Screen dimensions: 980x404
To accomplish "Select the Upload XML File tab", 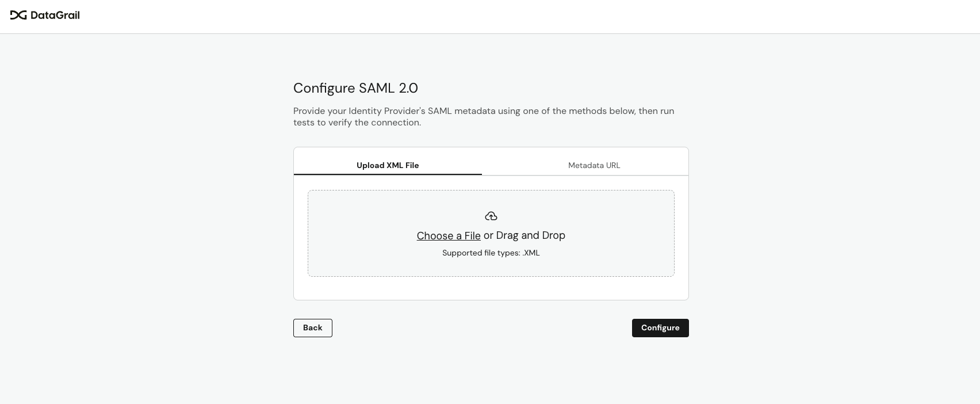I will click(x=388, y=165).
